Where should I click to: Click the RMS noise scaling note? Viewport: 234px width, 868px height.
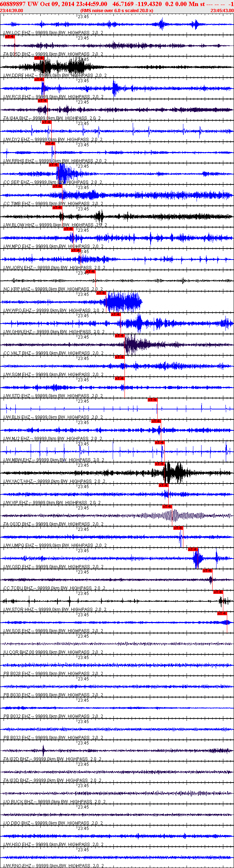click(117, 10)
